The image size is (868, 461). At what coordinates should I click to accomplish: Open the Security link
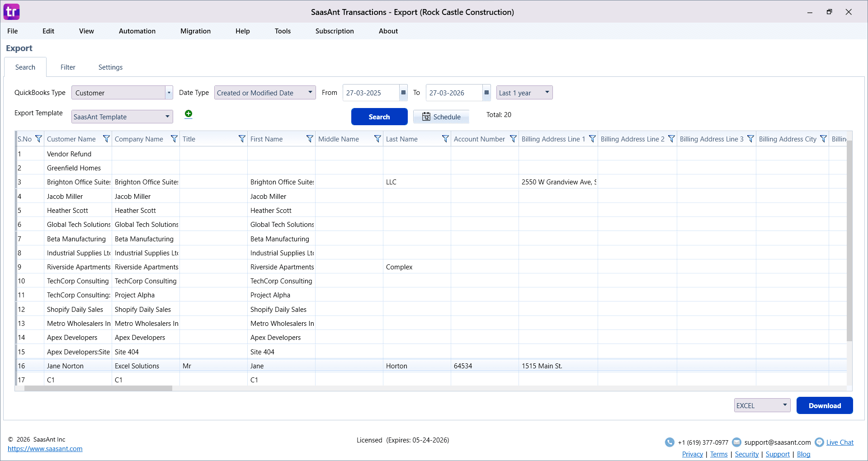click(747, 454)
